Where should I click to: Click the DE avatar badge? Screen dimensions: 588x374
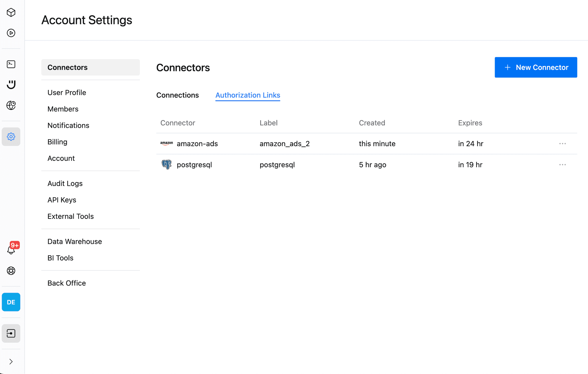pyautogui.click(x=11, y=302)
